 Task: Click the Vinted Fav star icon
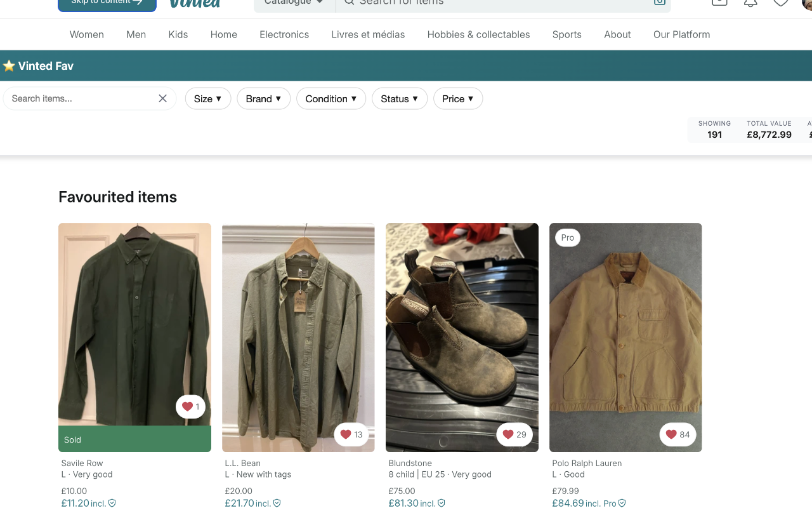[x=9, y=66]
